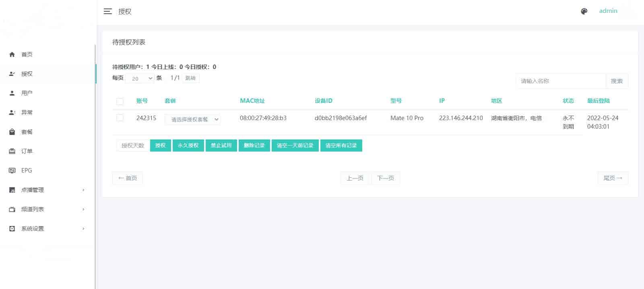Tick the checkbox for account 242315
The image size is (644, 289).
tap(120, 118)
